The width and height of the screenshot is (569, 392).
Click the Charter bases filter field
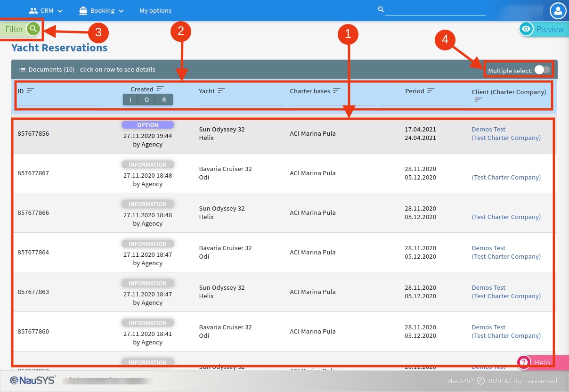pyautogui.click(x=332, y=100)
